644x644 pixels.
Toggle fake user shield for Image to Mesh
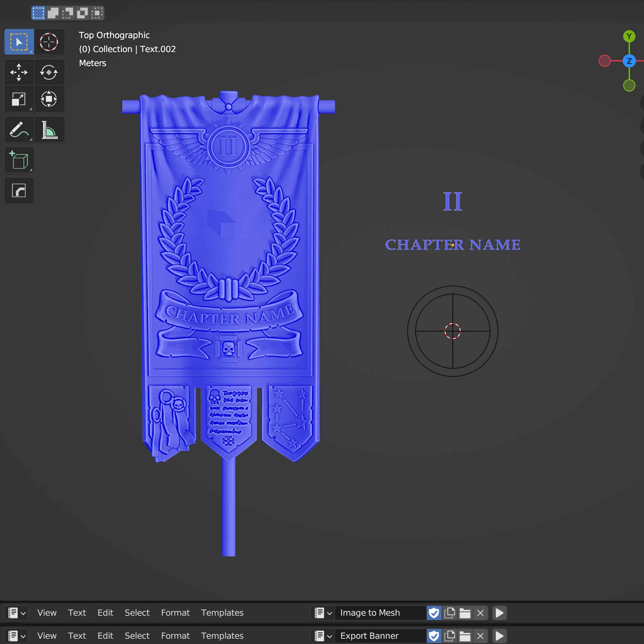point(434,613)
